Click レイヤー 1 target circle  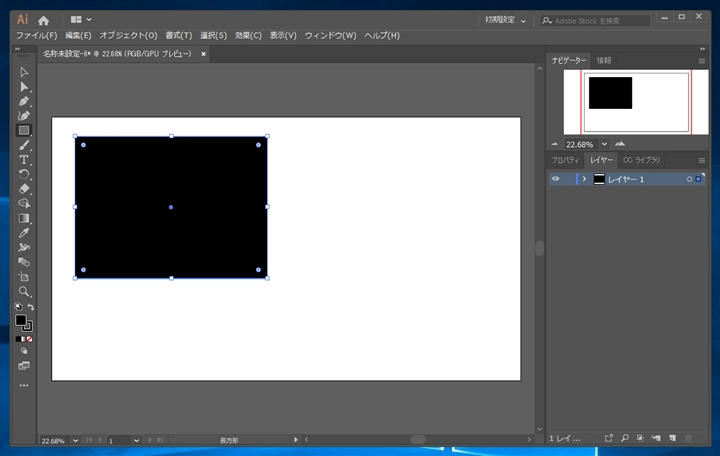coord(689,179)
